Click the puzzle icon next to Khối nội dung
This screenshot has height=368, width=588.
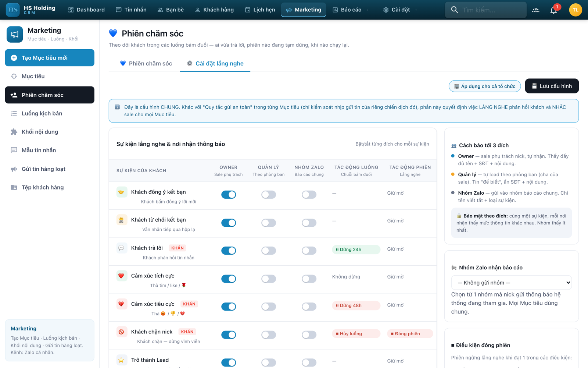[x=14, y=132]
